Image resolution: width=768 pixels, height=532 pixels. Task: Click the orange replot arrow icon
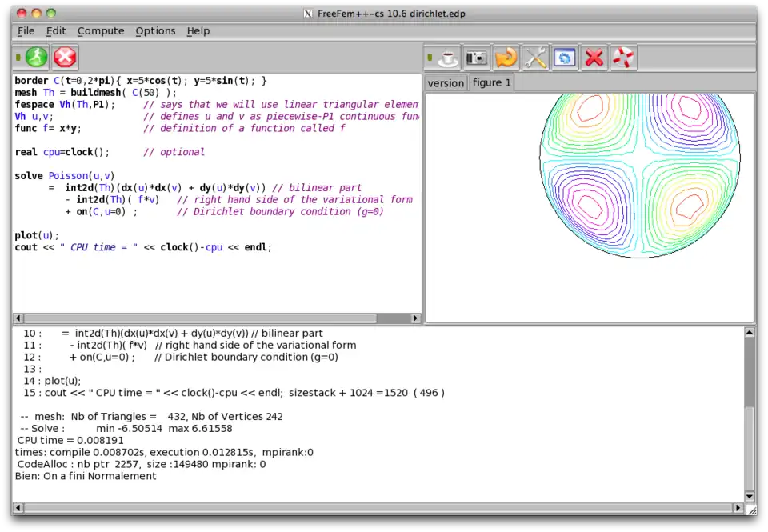click(x=505, y=58)
